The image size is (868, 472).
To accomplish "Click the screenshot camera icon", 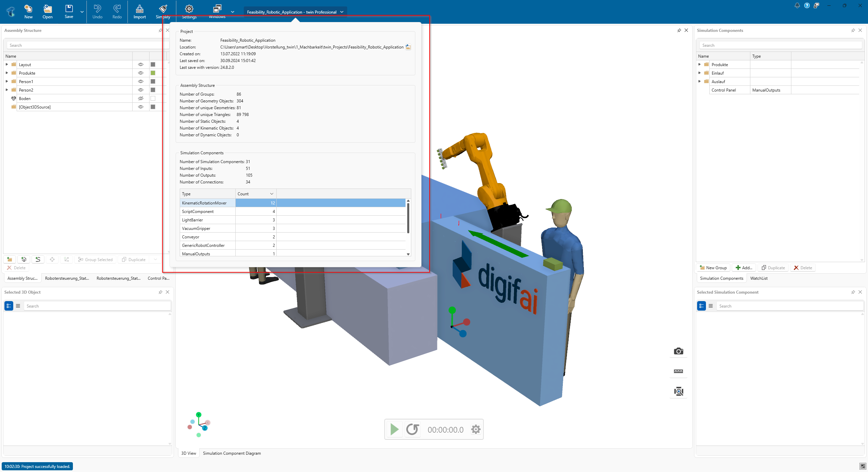I will tap(678, 351).
